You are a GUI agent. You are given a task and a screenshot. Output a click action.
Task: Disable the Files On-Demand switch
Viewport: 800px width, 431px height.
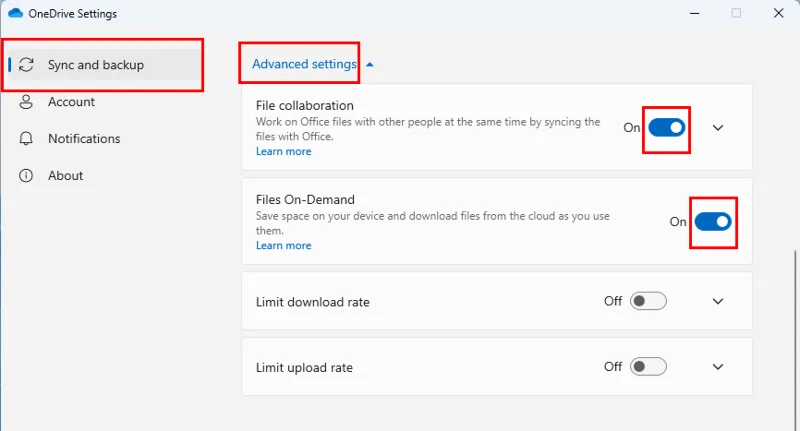click(x=713, y=221)
